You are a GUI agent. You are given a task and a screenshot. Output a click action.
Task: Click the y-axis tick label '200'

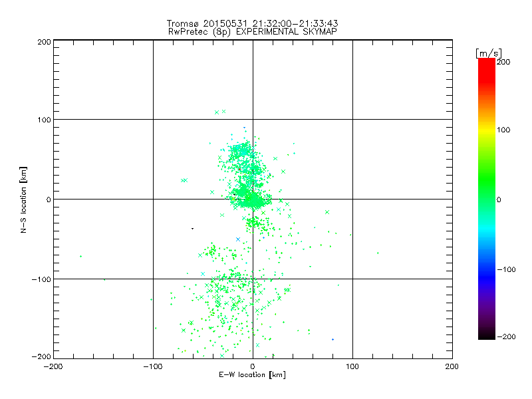coord(44,42)
